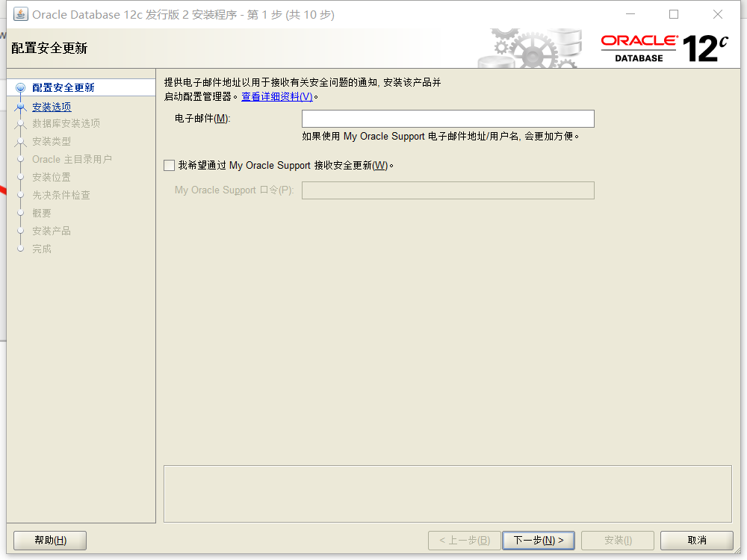Select the 完成 step

[41, 249]
